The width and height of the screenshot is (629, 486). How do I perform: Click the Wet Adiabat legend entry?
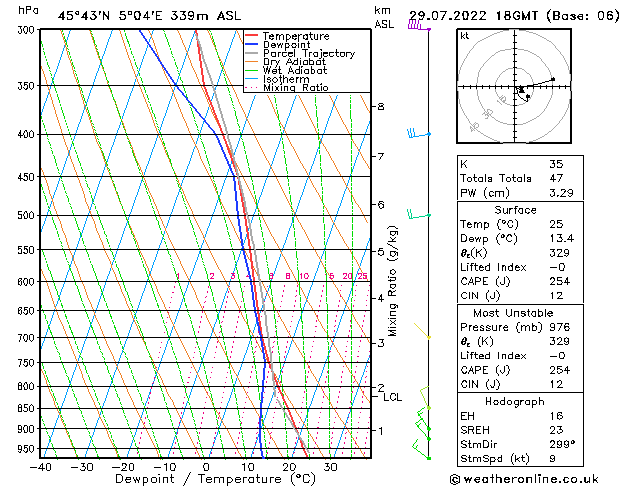[295, 71]
